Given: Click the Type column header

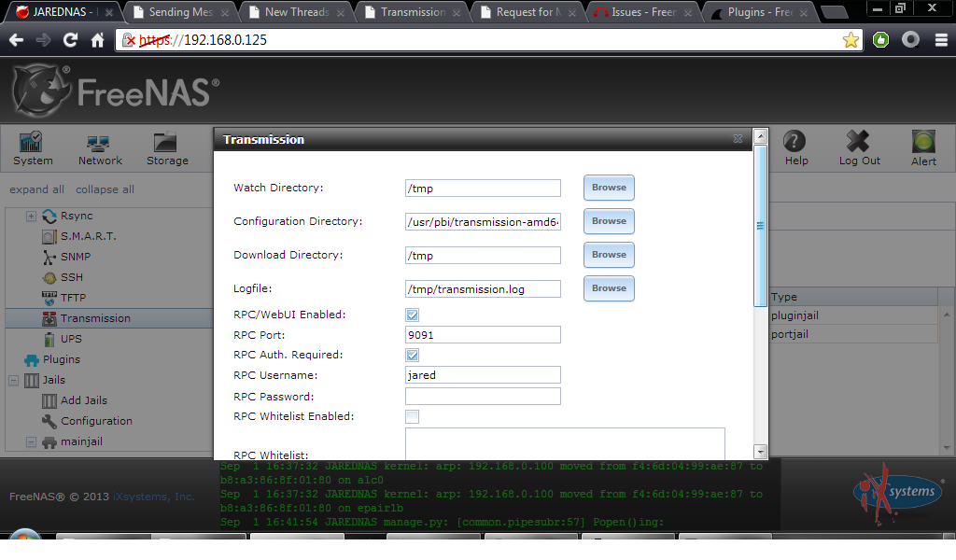Looking at the screenshot, I should [853, 297].
